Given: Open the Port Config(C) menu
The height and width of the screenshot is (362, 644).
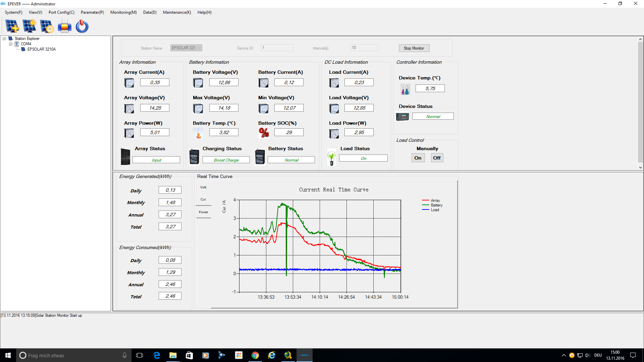Looking at the screenshot, I should (61, 12).
